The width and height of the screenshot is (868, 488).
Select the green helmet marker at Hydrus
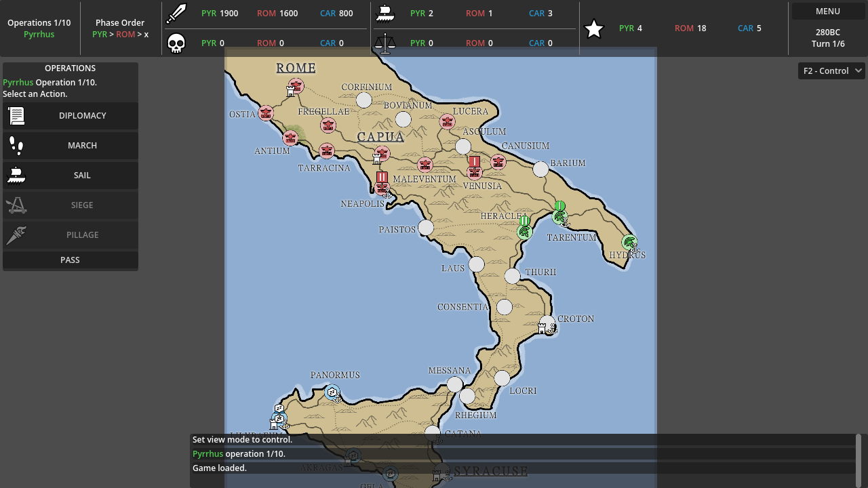629,243
